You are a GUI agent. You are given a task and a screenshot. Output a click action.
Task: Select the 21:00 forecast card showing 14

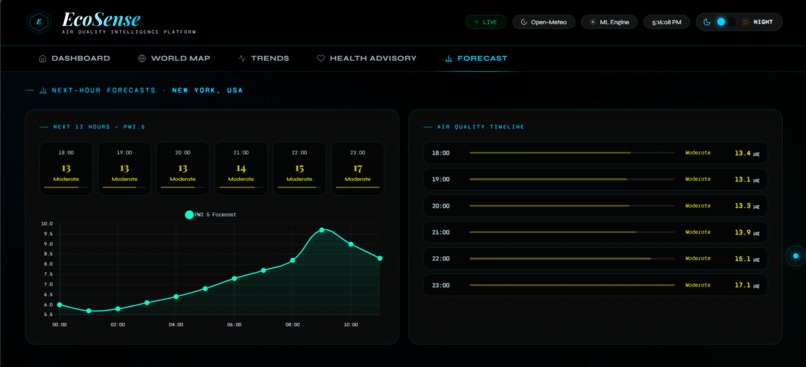(241, 169)
